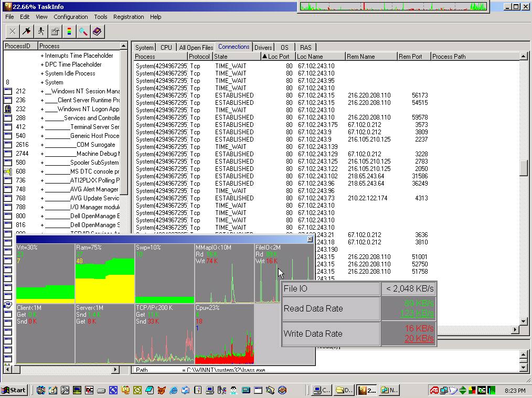Open the Registration menu
The width and height of the screenshot is (532, 398).
(x=129, y=17)
